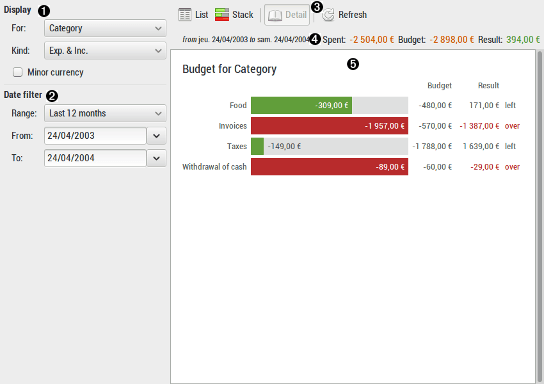The width and height of the screenshot is (544, 384).
Task: Open the For Category dropdown
Action: [105, 28]
